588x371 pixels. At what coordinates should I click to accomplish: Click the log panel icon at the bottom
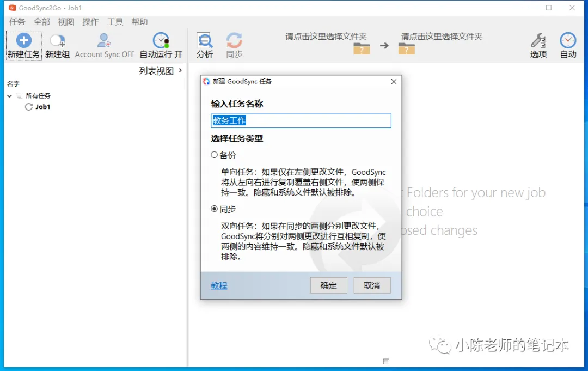pyautogui.click(x=386, y=362)
